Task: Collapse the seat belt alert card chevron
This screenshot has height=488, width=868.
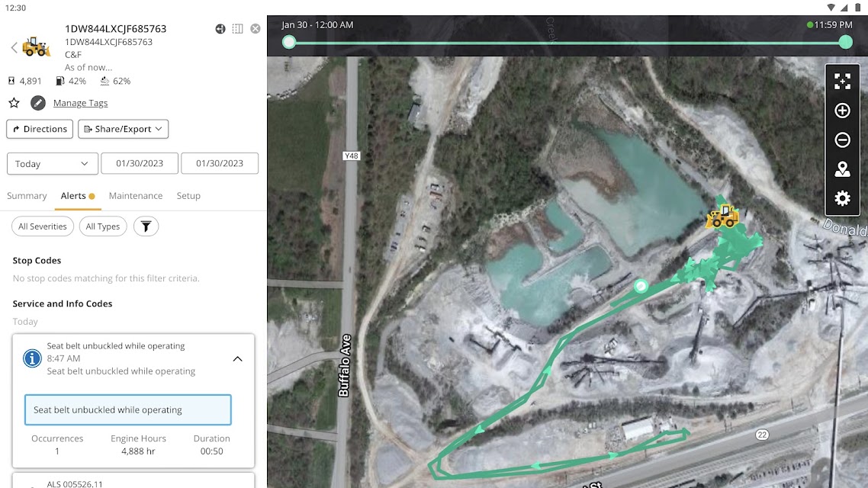Action: tap(237, 359)
